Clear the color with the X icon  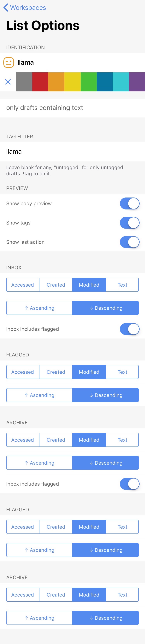(x=8, y=82)
